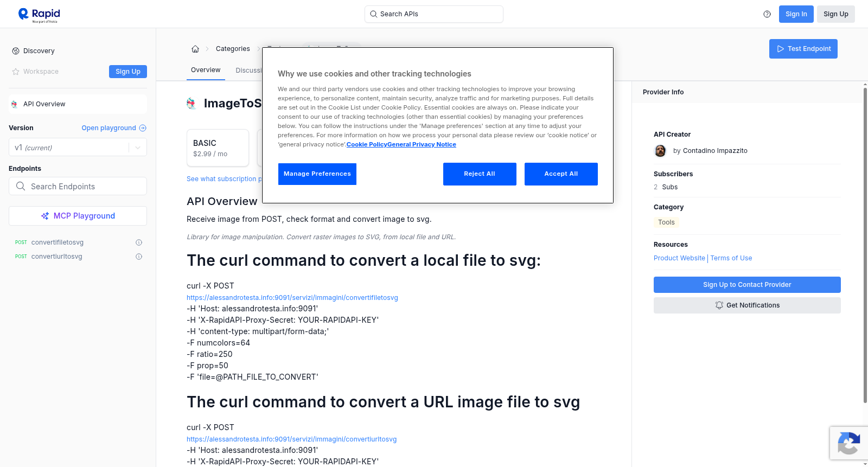Click the search magnifier icon in Search APIs
Screen dimensions: 868x467
(374, 14)
